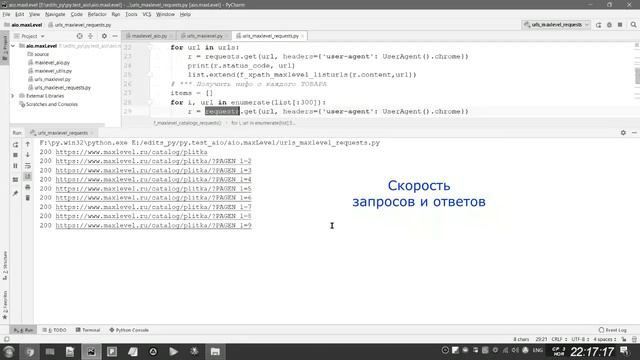Collapse the aio.maxLevel project root
Image resolution: width=640 pixels, height=360 pixels.
click(x=13, y=46)
